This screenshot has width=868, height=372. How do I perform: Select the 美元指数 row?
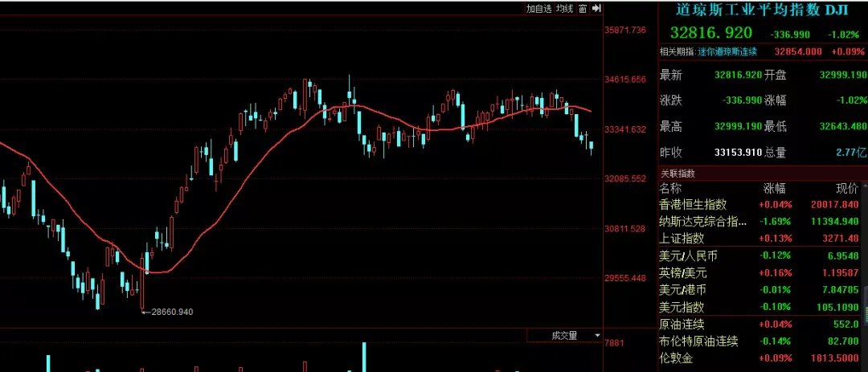[x=759, y=307]
